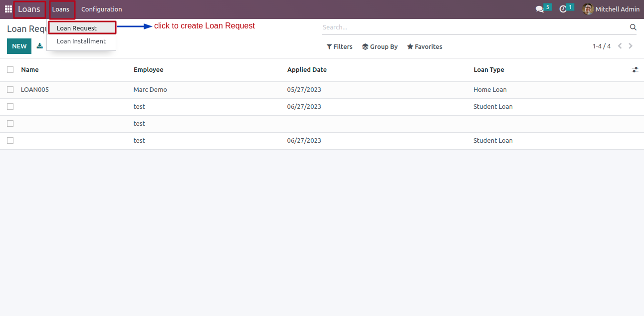Open the Loans menu in the top bar
This screenshot has width=644, height=316.
point(61,9)
